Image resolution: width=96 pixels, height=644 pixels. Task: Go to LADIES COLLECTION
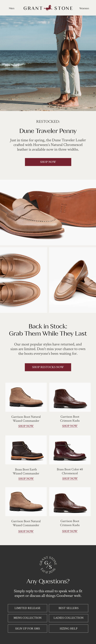tap(69, 618)
